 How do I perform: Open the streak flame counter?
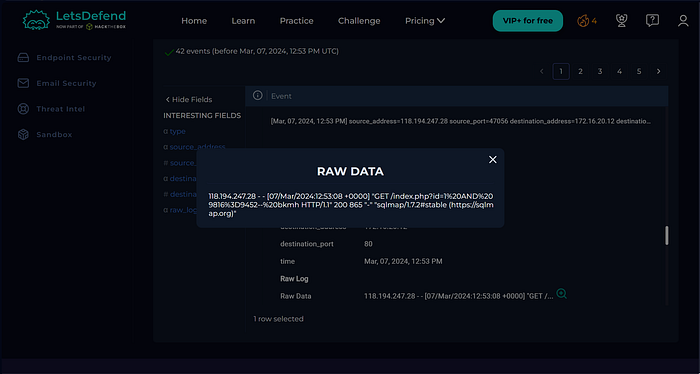pyautogui.click(x=587, y=21)
